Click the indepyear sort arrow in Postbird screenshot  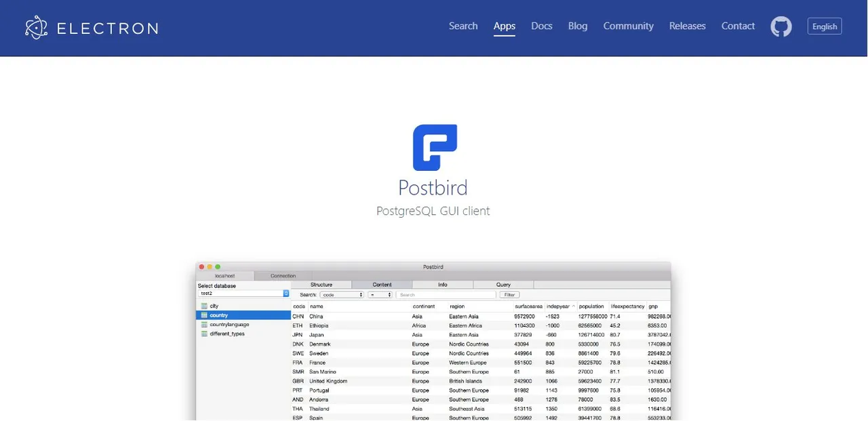coord(574,306)
